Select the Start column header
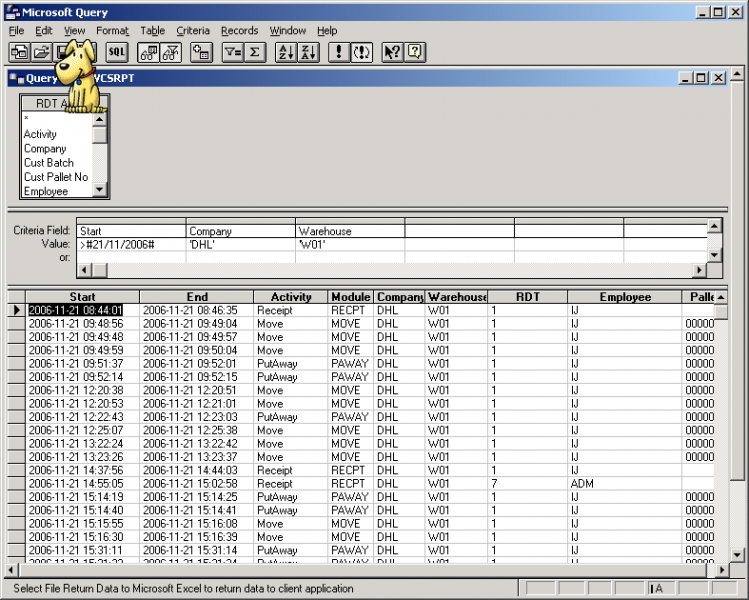Image resolution: width=749 pixels, height=600 pixels. point(83,297)
